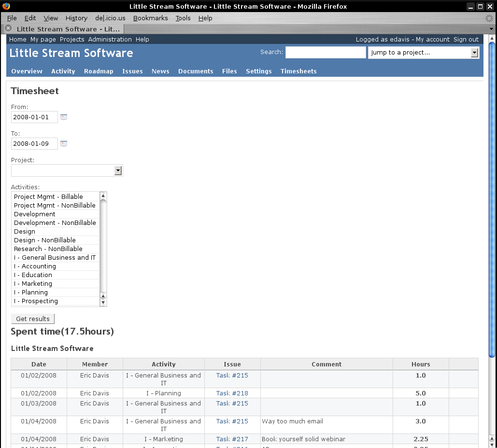Select I - Marketing in Activities list
Image resolution: width=497 pixels, height=448 pixels.
(x=33, y=283)
